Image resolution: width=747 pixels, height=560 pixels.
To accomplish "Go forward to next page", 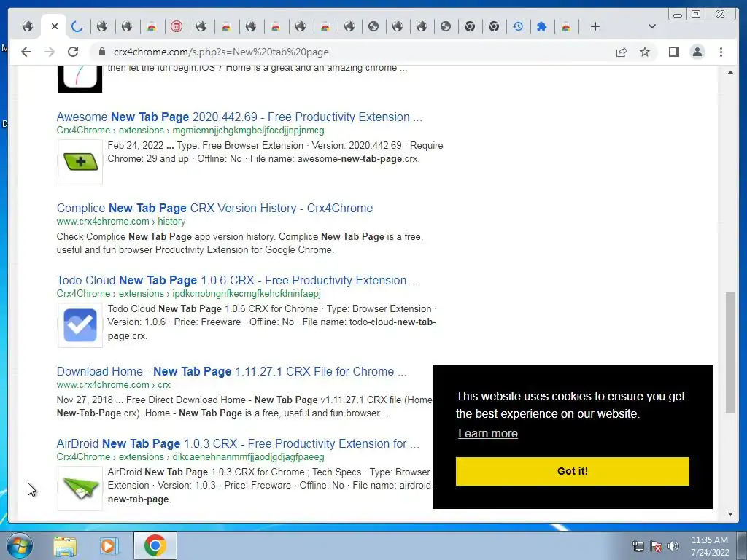I will [50, 52].
